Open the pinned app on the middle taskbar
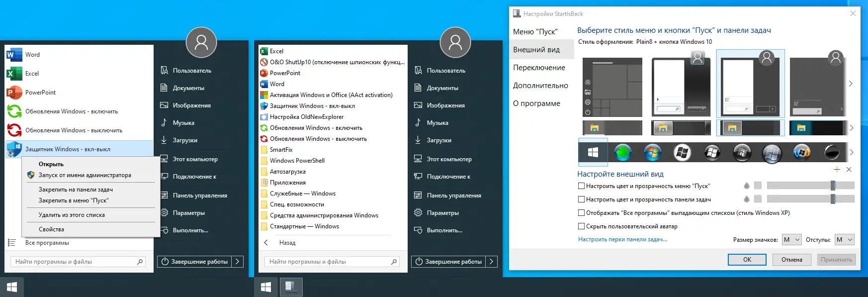Image resolution: width=868 pixels, height=297 pixels. [x=291, y=287]
